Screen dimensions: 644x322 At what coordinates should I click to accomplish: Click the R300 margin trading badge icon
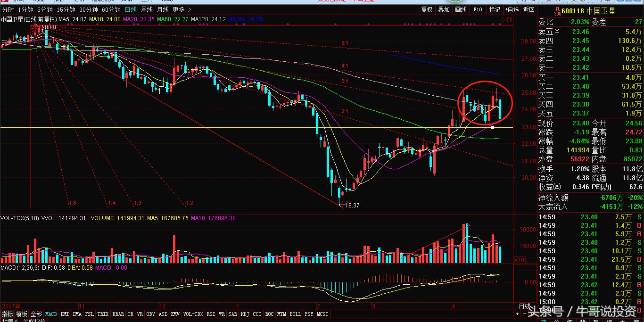tap(558, 10)
